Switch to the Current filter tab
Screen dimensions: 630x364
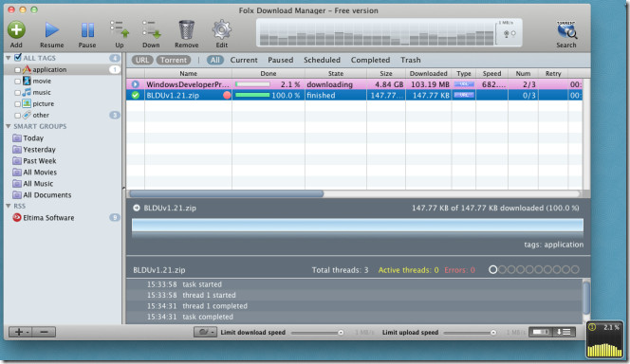click(x=244, y=60)
